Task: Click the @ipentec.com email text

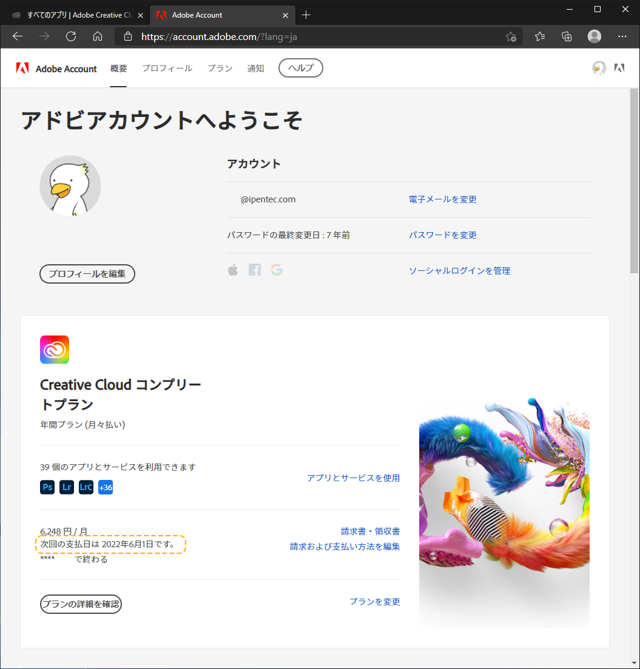Action: point(268,199)
